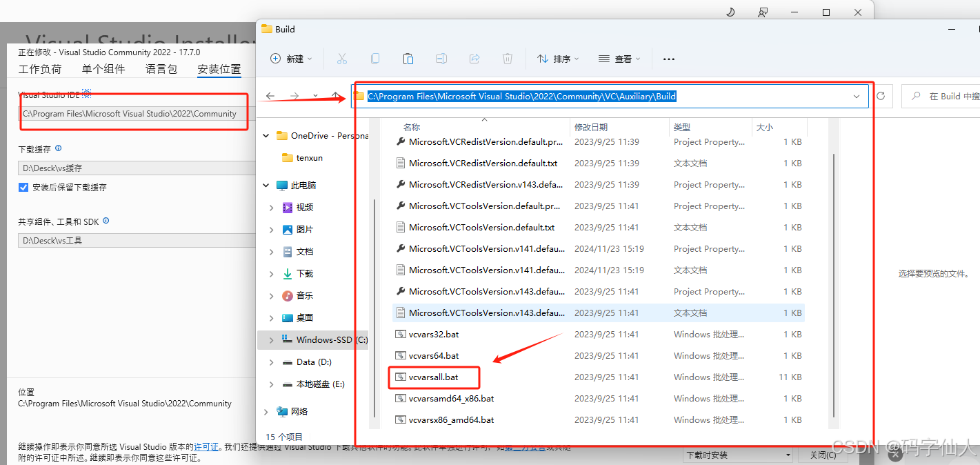Click the Pictures folder icon in sidebar
Image resolution: width=980 pixels, height=465 pixels.
coord(288,229)
